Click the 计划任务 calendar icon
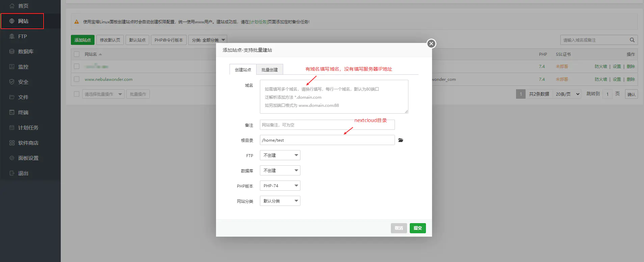 tap(12, 127)
